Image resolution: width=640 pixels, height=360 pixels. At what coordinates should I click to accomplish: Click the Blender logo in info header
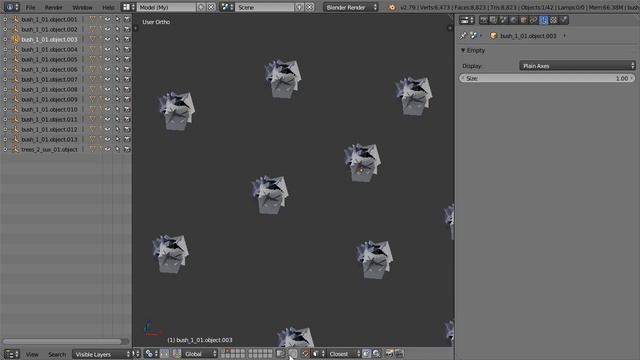[392, 7]
